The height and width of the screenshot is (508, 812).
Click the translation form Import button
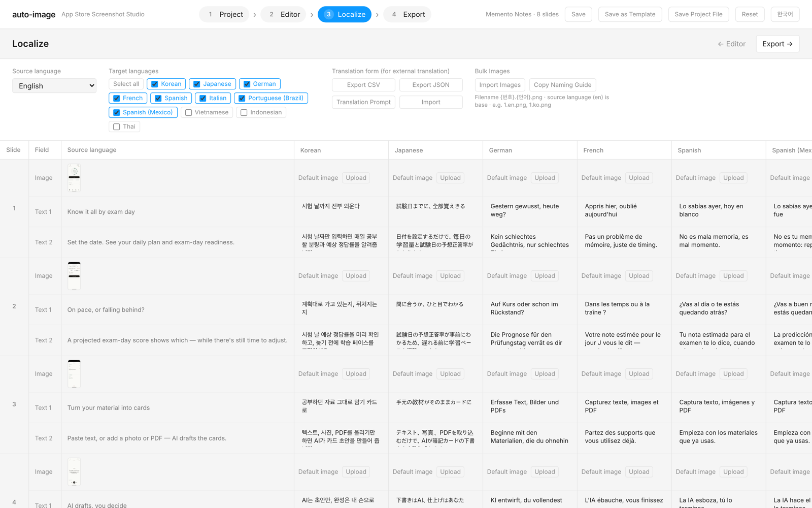click(x=431, y=102)
